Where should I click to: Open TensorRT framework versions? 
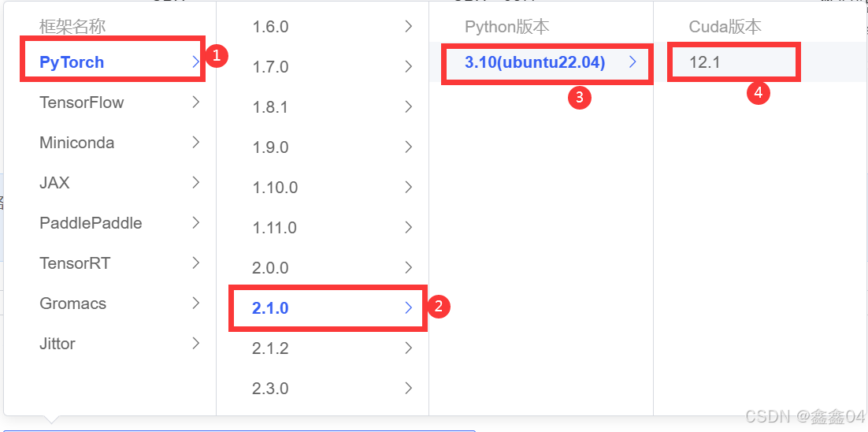pos(75,263)
